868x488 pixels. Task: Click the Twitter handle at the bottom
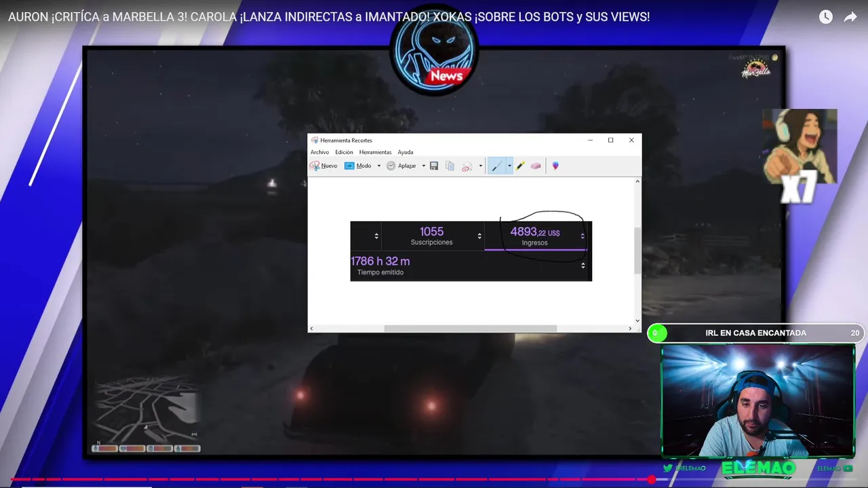685,468
